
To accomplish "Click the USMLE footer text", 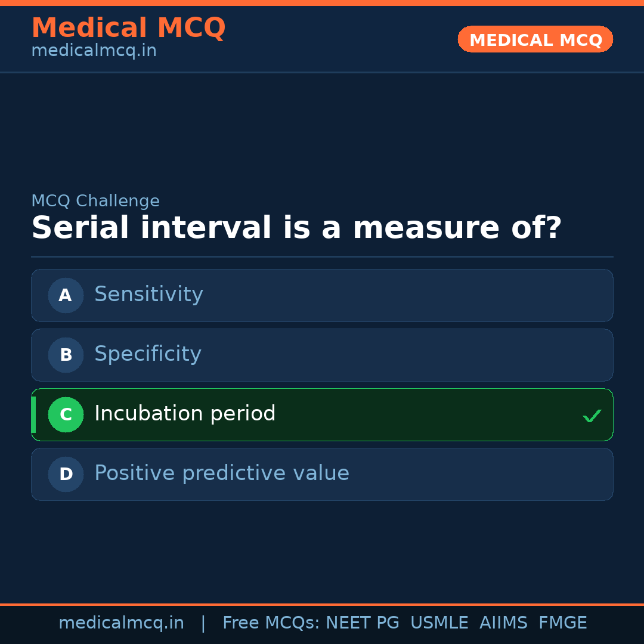I will 439,623.
